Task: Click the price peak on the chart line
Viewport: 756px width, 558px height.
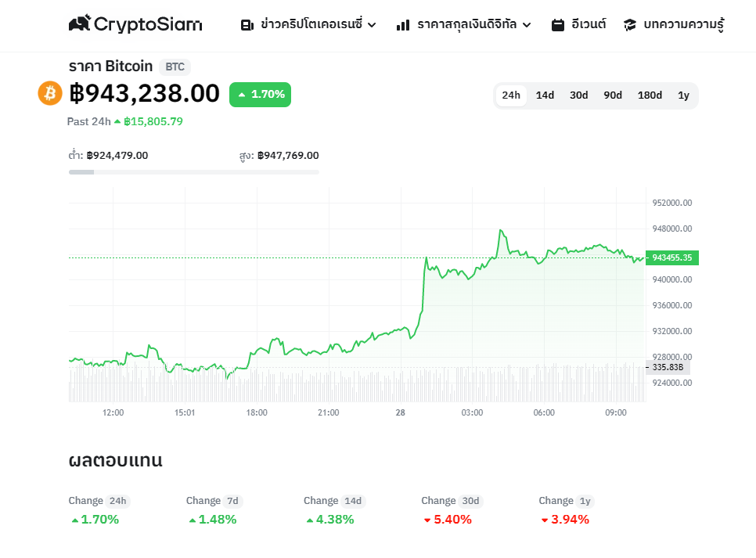Action: click(x=501, y=230)
